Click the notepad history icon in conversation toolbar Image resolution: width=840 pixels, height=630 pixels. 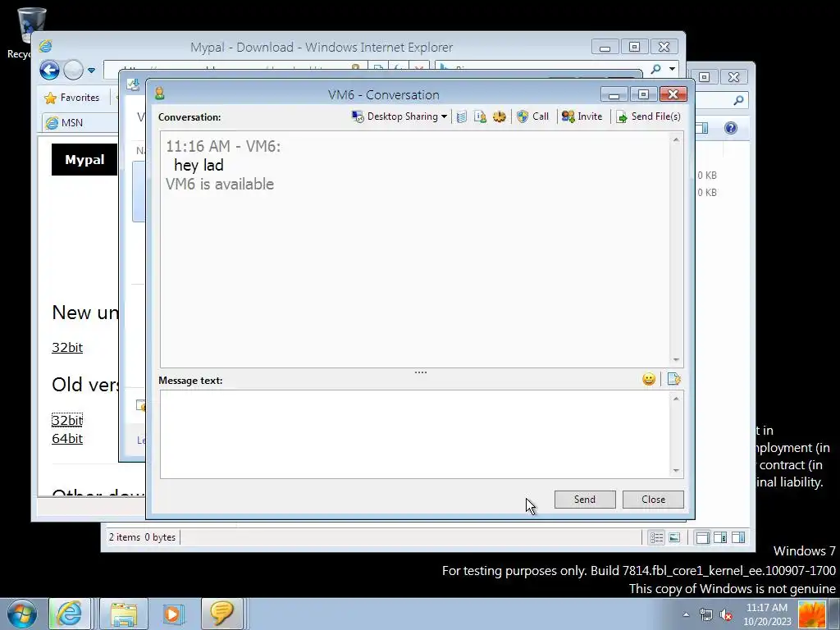tap(462, 116)
